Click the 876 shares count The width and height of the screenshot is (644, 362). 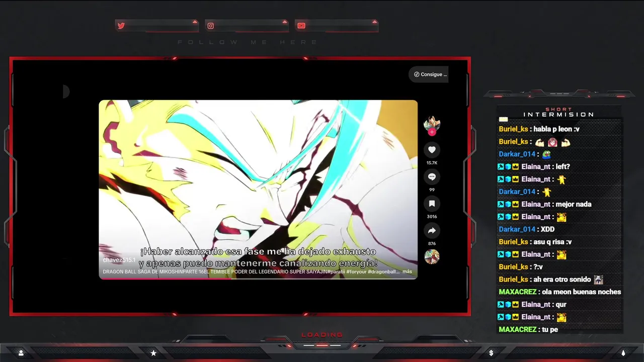tap(432, 243)
